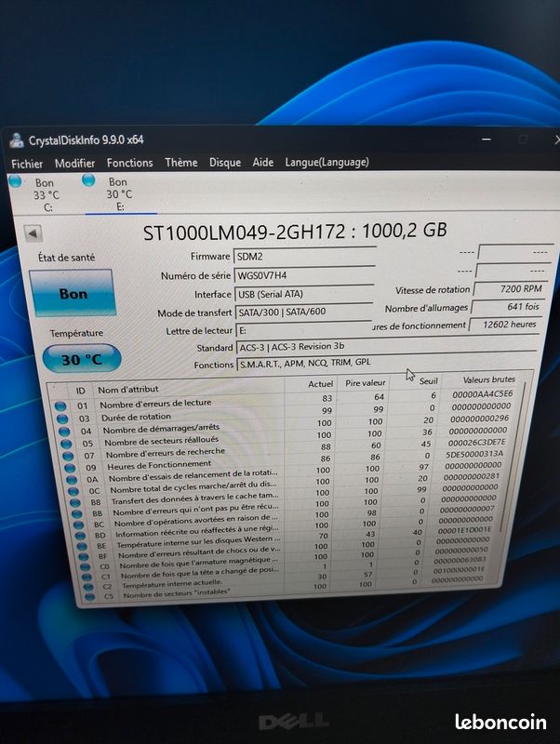Click status icon for attribute BF
The height and width of the screenshot is (744, 560).
pyautogui.click(x=84, y=556)
